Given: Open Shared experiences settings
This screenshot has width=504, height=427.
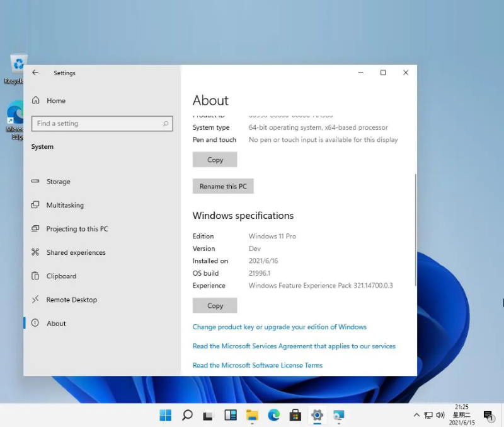Looking at the screenshot, I should point(76,252).
